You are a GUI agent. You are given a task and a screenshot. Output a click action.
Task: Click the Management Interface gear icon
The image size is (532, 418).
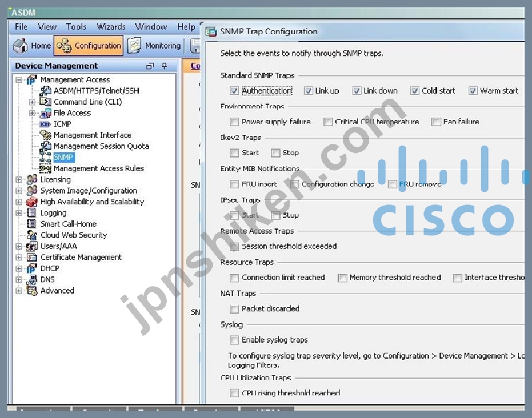tap(46, 135)
